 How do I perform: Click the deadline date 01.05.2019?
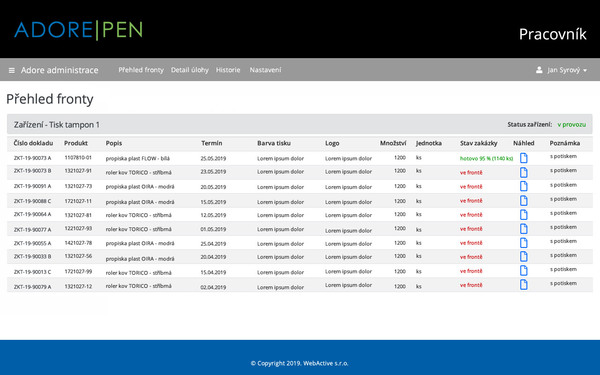tap(213, 230)
